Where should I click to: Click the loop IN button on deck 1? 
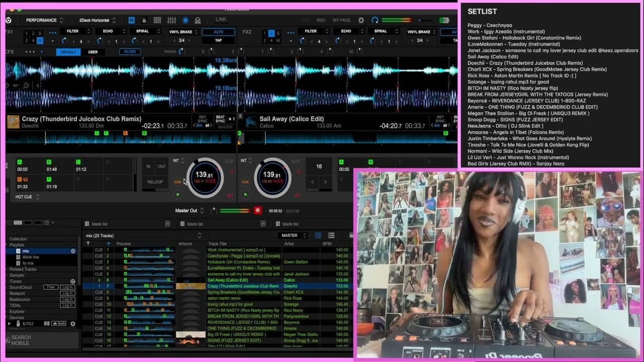[148, 166]
